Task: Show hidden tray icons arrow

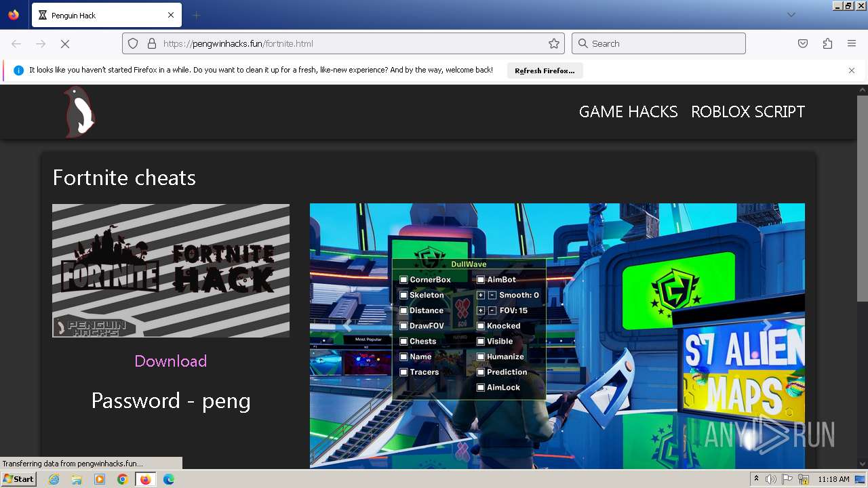Action: [x=756, y=479]
